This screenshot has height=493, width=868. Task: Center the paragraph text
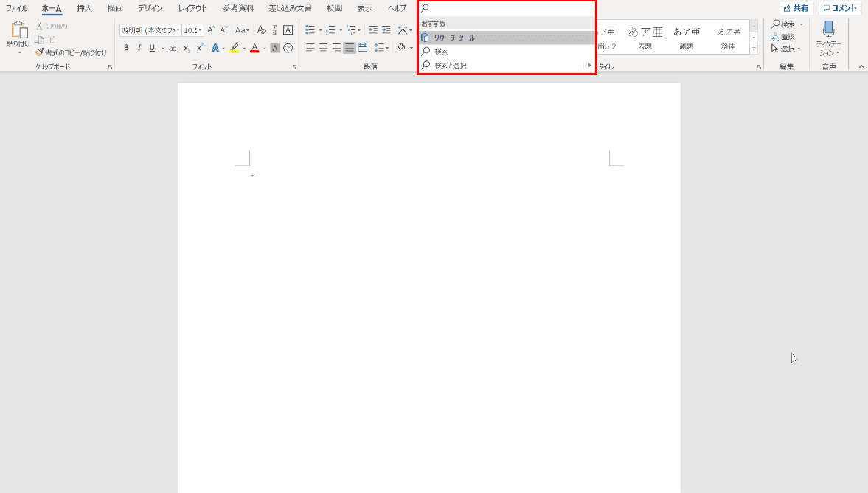[323, 48]
